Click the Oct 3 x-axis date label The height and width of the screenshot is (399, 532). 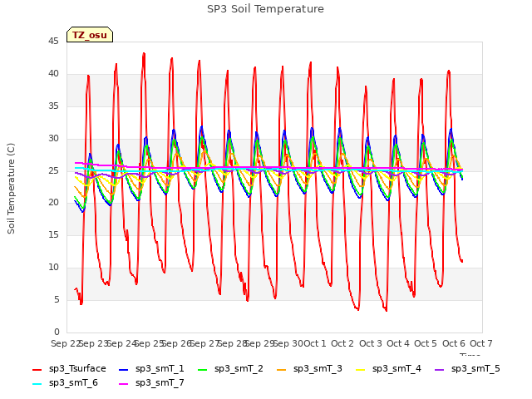371,343
